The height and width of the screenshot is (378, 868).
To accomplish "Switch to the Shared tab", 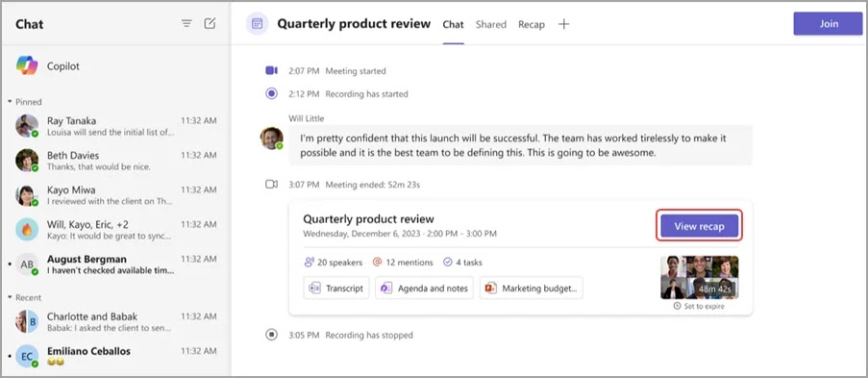I will click(x=491, y=24).
